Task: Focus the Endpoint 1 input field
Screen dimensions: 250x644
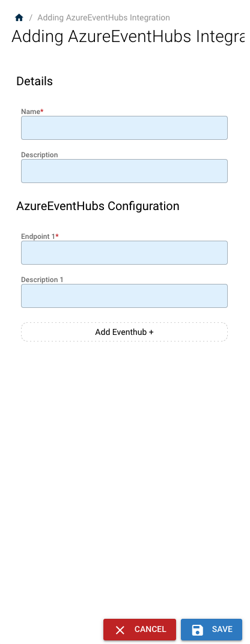Action: (124, 253)
